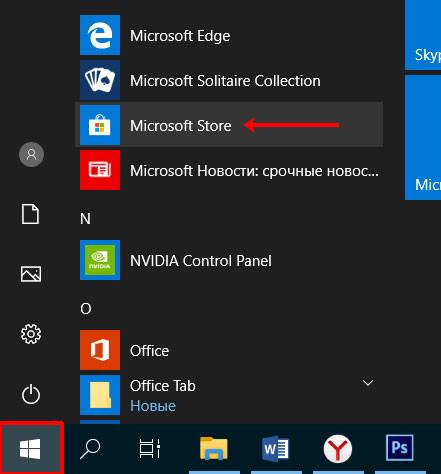This screenshot has width=441, height=474.
Task: Click the 'NVIDIA Control Panel' text label
Action: (201, 261)
